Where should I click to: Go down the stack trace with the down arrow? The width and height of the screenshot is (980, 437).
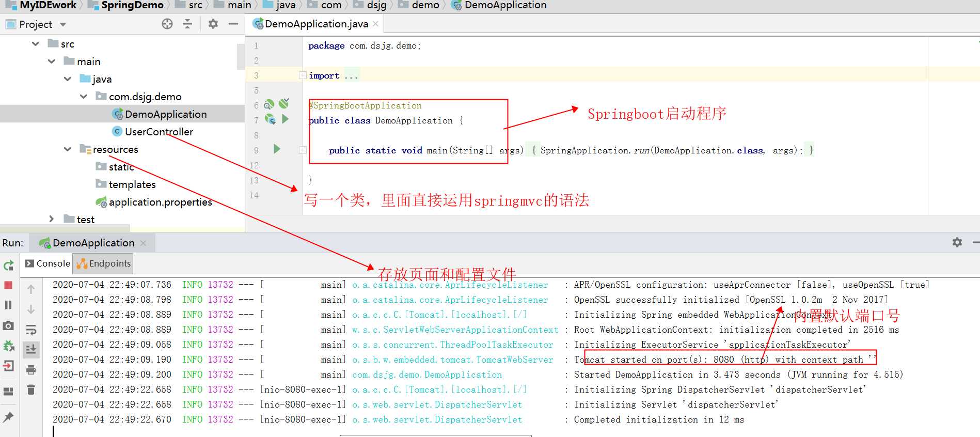(31, 309)
